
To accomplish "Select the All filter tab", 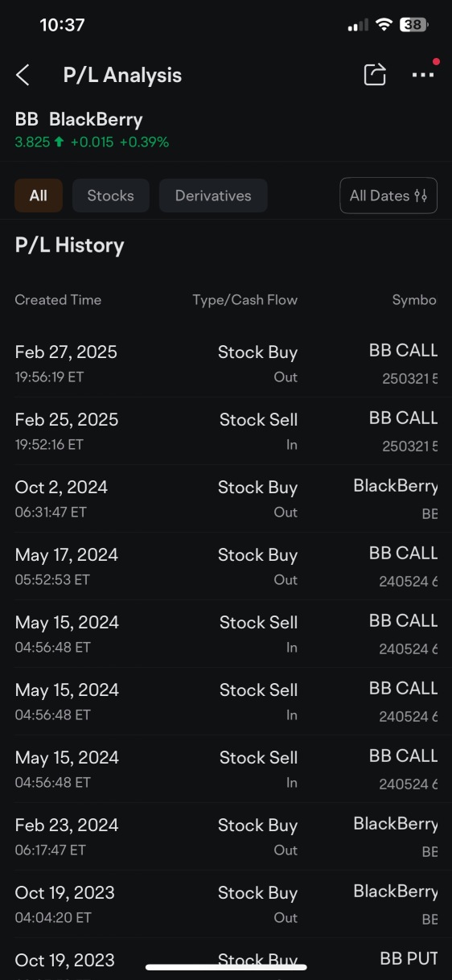I will click(x=39, y=196).
